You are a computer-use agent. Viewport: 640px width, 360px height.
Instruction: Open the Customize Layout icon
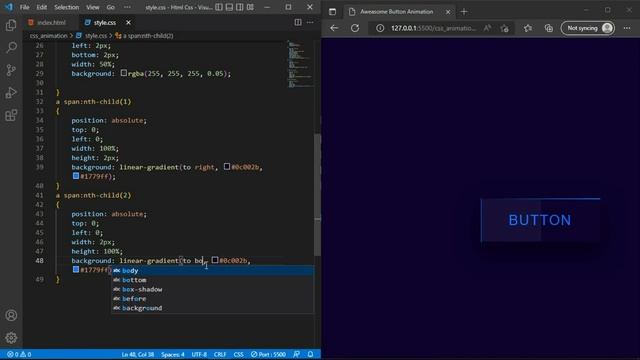[250, 7]
